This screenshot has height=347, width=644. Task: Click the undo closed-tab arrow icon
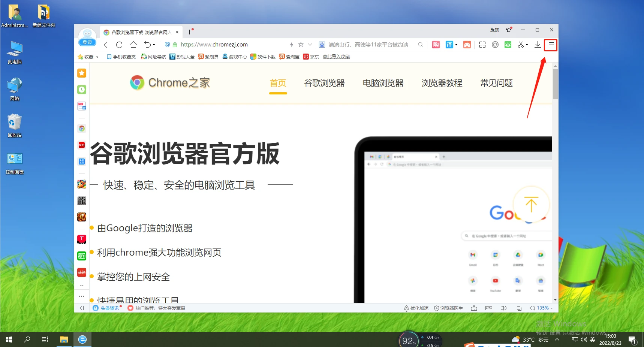(x=147, y=45)
